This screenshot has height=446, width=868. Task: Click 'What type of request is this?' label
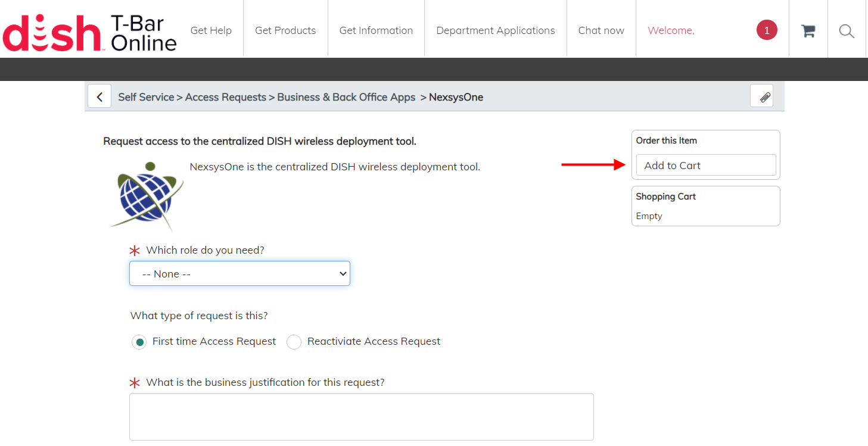[199, 316]
